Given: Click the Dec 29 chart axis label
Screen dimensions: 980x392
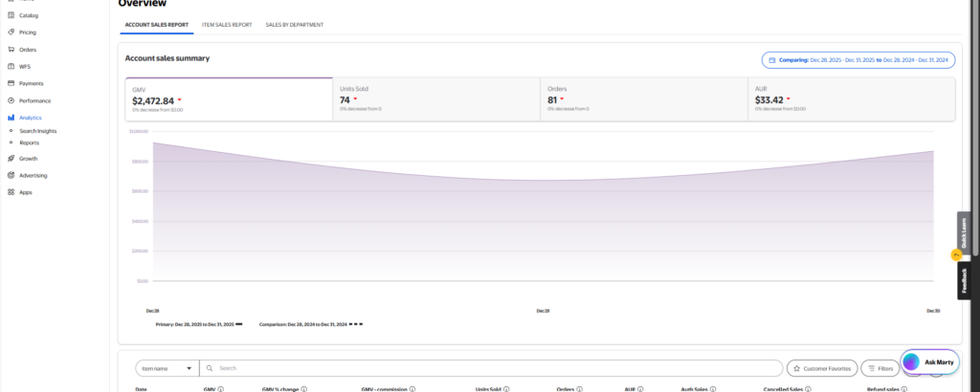Looking at the screenshot, I should click(x=543, y=310).
